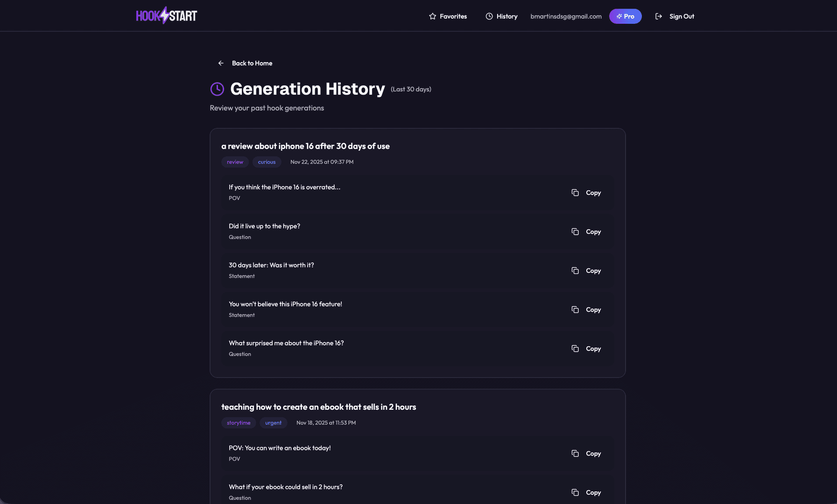Click the account email bmartinsdsg@gmail.com
The image size is (837, 504).
coord(566,16)
